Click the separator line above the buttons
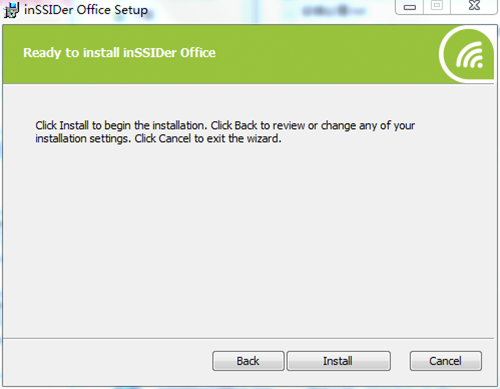Image resolution: width=500 pixels, height=389 pixels. [248, 338]
